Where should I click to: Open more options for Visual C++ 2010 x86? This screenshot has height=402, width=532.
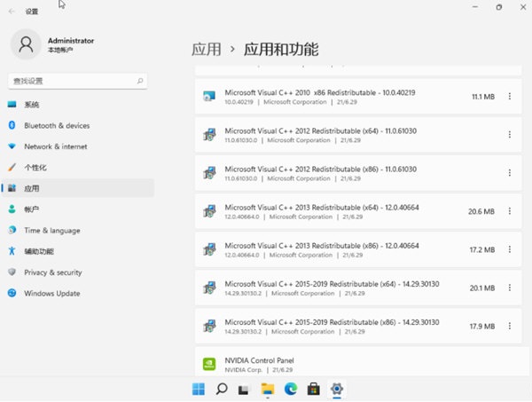tap(509, 96)
